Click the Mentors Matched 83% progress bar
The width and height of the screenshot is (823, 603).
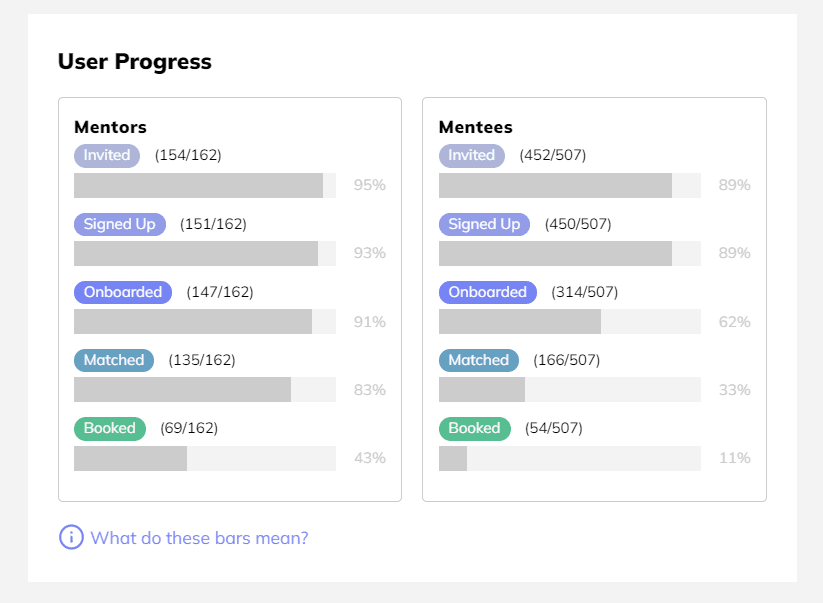tap(204, 389)
